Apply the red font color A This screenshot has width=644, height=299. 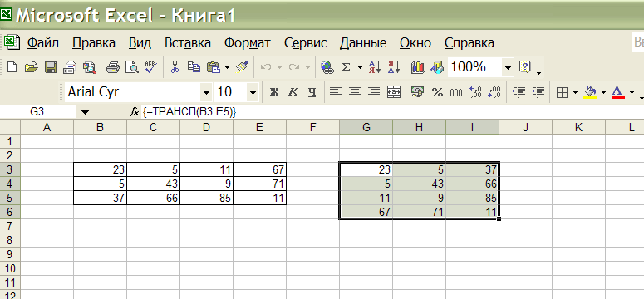[x=618, y=93]
